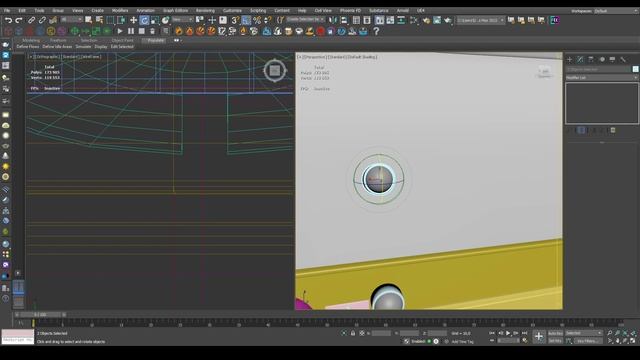Click Simulate in the Populate ribbon

(x=83, y=47)
